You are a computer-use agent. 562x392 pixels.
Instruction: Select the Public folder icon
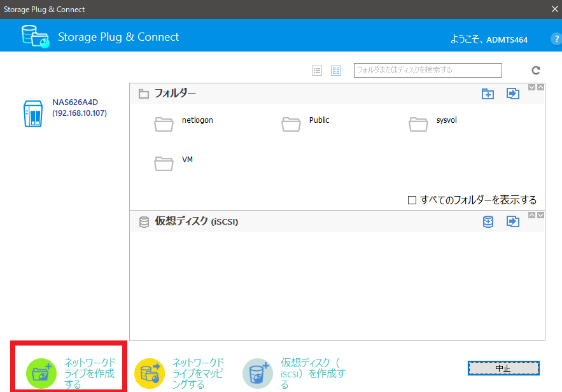(291, 124)
